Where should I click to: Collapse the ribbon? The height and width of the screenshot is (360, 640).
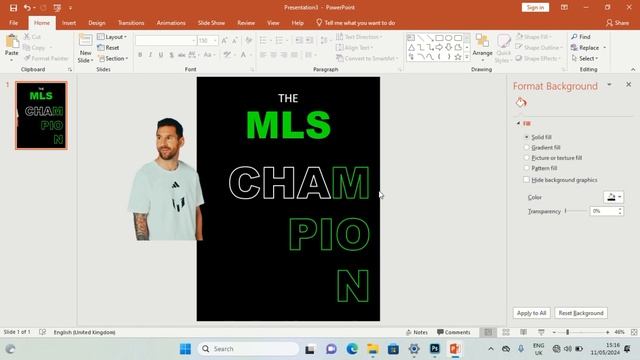coord(633,69)
